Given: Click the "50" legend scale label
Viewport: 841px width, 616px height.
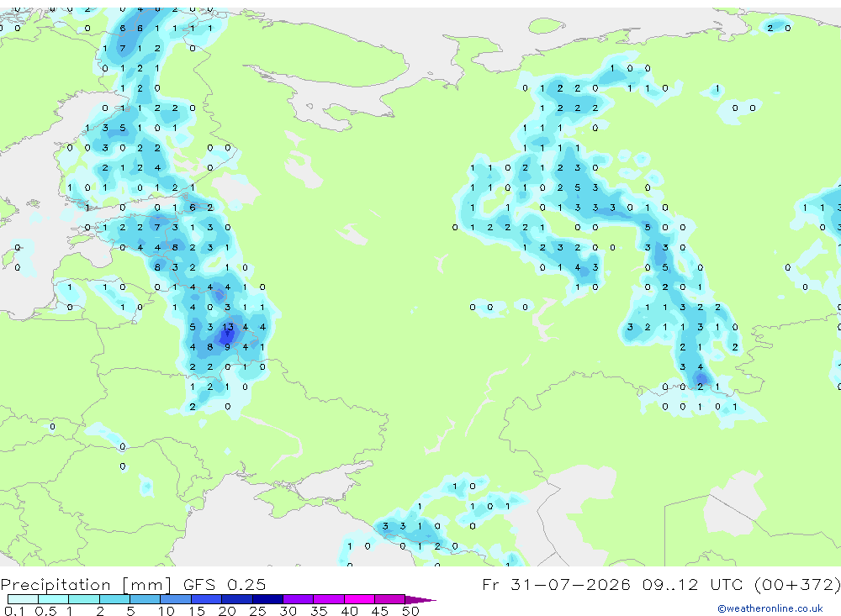Looking at the screenshot, I should [410, 611].
